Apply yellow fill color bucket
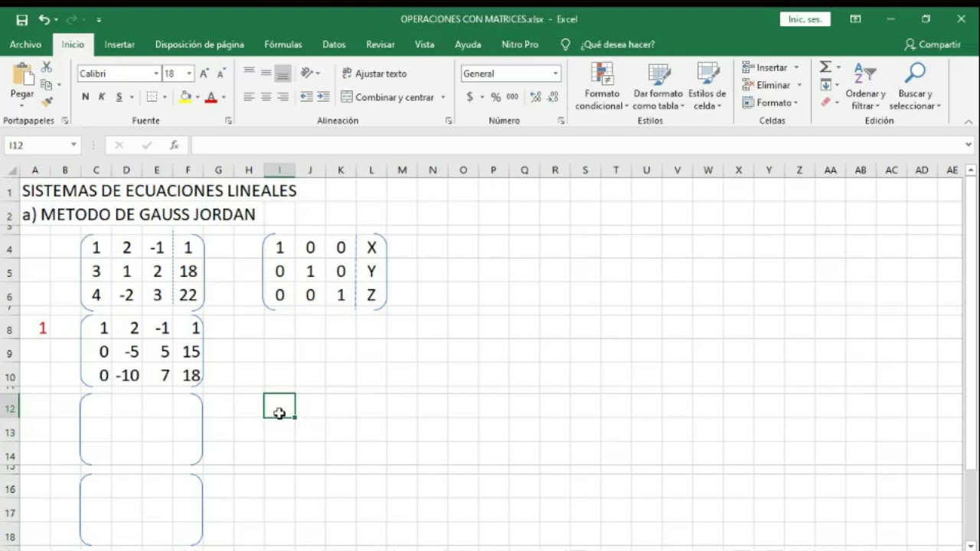 (185, 97)
